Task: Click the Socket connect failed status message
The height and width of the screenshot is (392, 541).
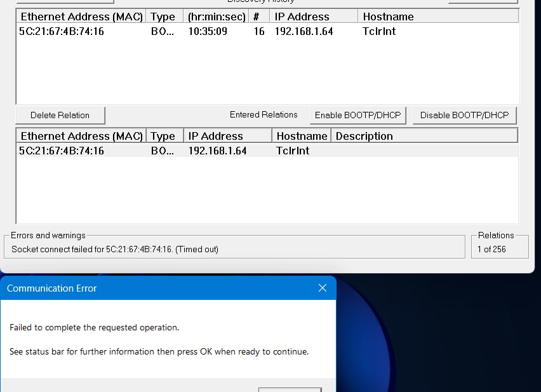Action: (x=115, y=249)
